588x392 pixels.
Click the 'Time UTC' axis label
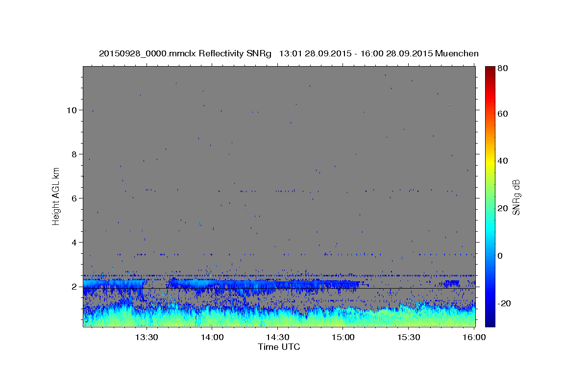point(279,347)
